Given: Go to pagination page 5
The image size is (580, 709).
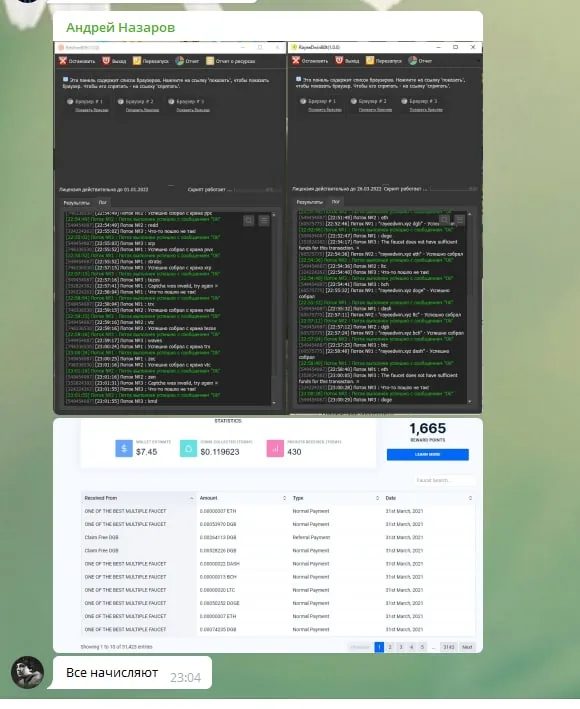Looking at the screenshot, I should click(422, 647).
